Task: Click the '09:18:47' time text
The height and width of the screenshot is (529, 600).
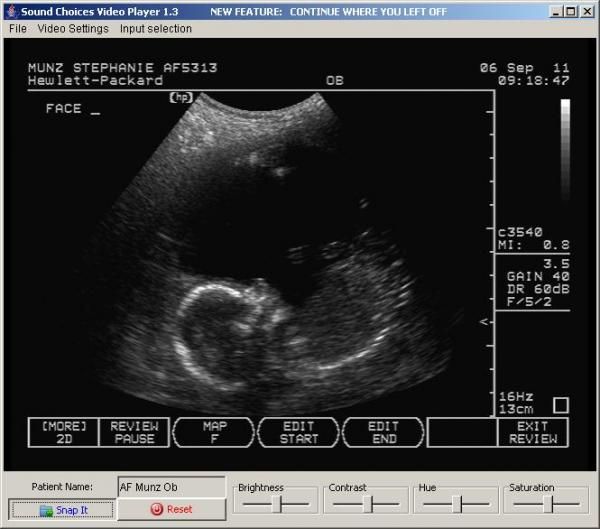Action: (534, 80)
